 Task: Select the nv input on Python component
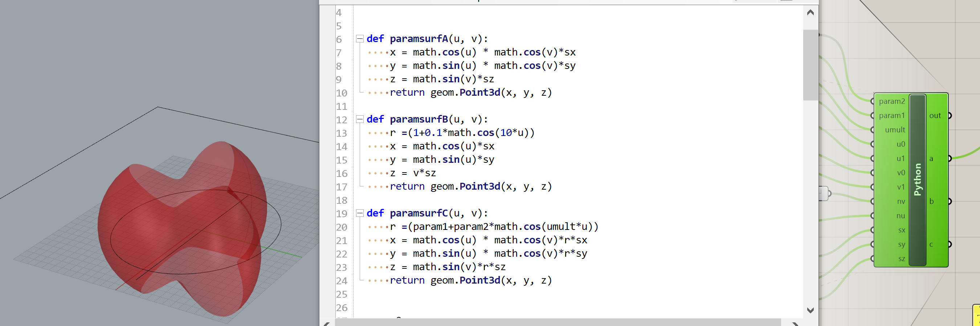[901, 201]
